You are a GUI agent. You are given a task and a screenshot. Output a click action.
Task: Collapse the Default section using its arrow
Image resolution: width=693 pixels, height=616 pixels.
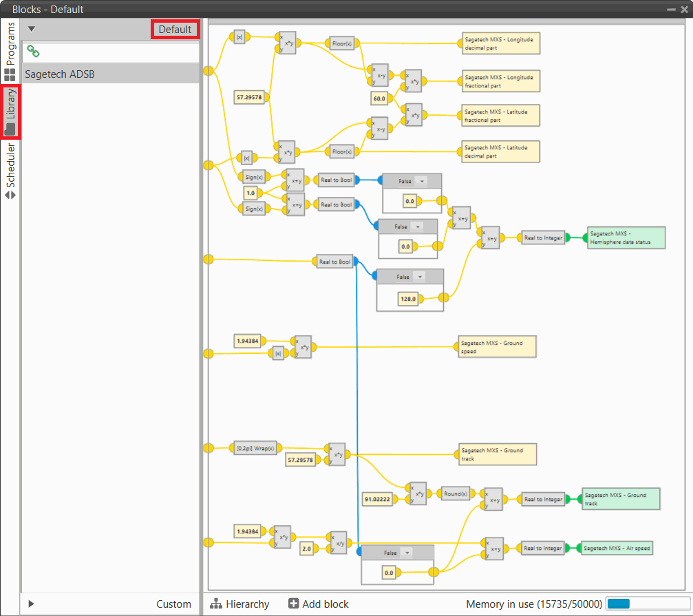(31, 30)
